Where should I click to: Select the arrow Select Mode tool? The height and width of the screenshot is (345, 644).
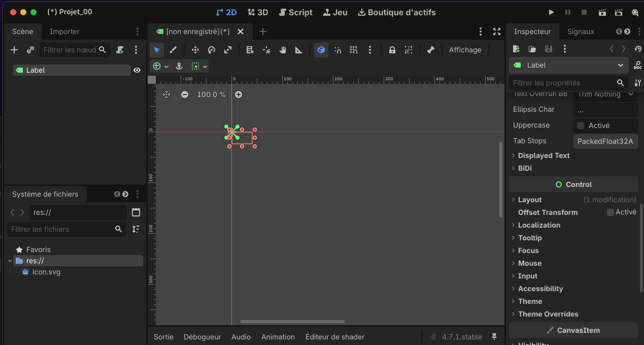[x=157, y=50]
